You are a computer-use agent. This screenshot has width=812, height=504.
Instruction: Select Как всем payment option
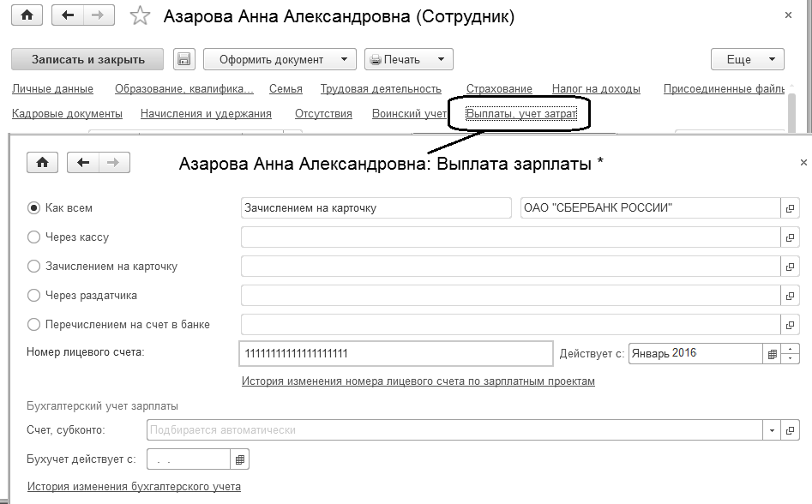pyautogui.click(x=33, y=208)
